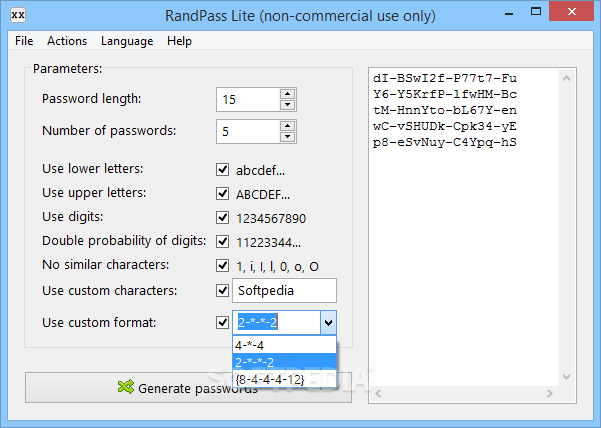Toggle Use upper letters checkbox
Viewport: 601px width, 428px height.
(222, 194)
